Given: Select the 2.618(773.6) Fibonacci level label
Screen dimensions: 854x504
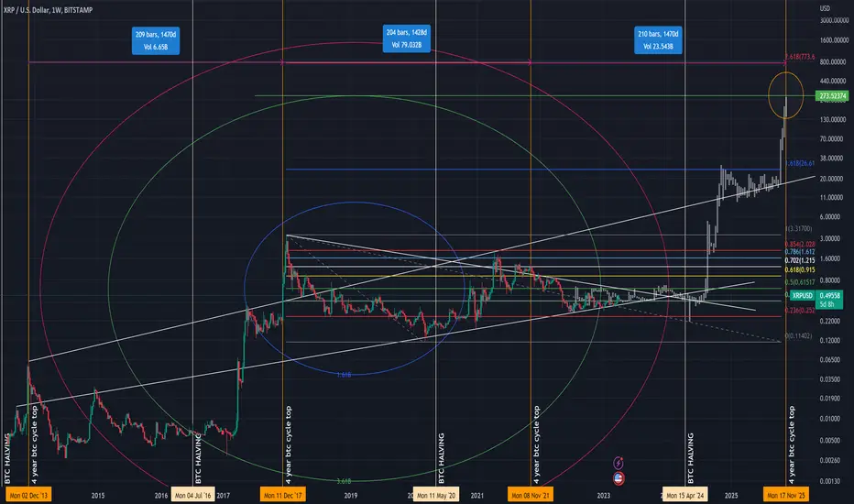Looking at the screenshot, I should pos(800,57).
